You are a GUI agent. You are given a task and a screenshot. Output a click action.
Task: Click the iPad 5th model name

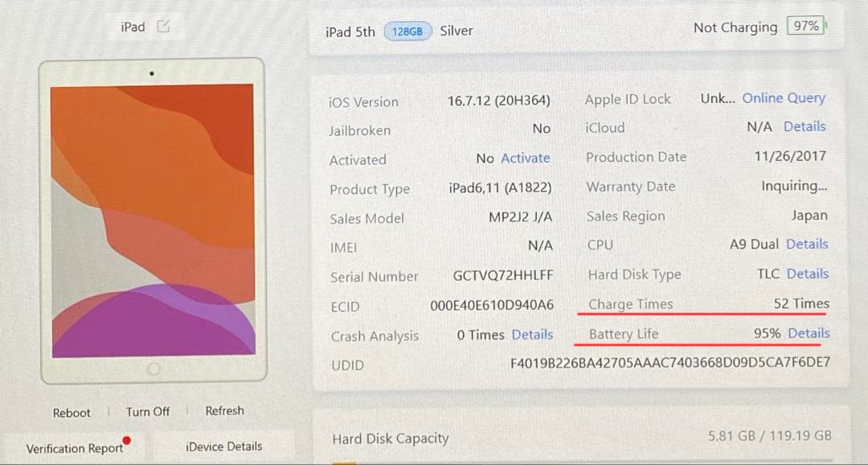[x=350, y=32]
